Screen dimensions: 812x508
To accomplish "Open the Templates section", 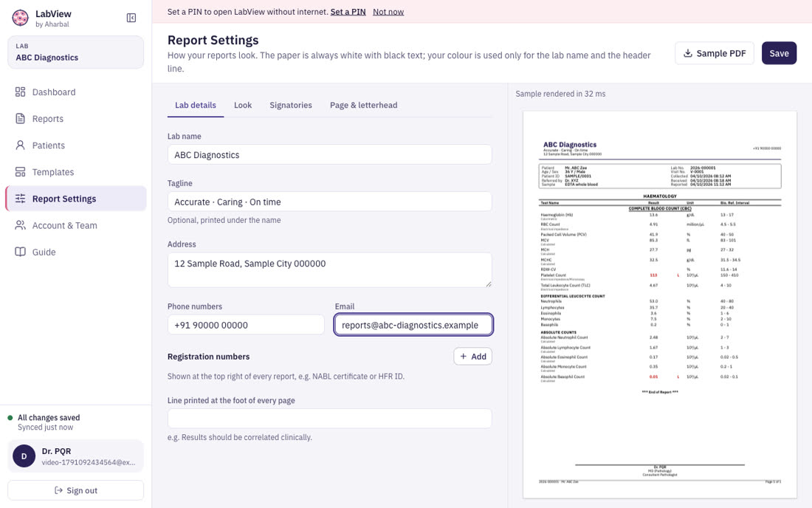I will [75, 172].
